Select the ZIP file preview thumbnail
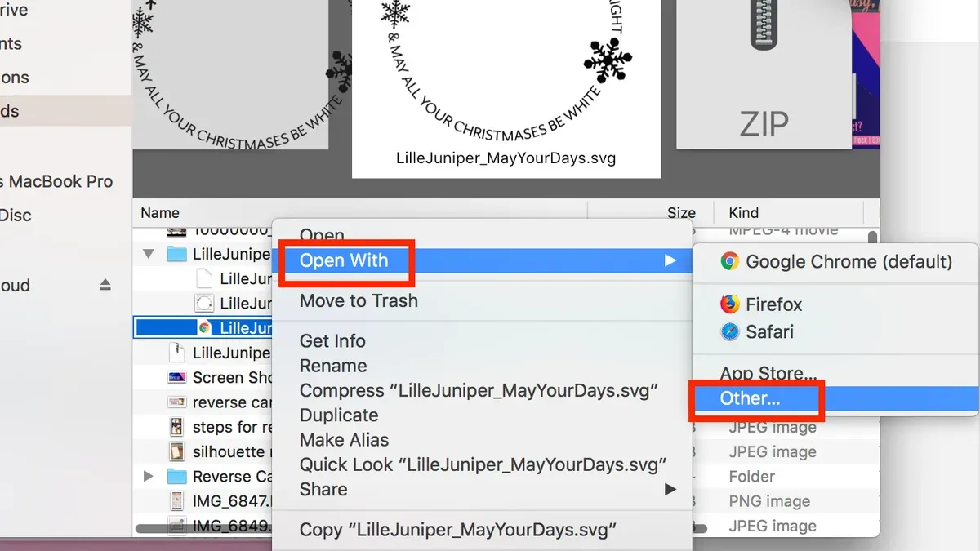Viewport: 980px width, 551px height. (x=764, y=73)
